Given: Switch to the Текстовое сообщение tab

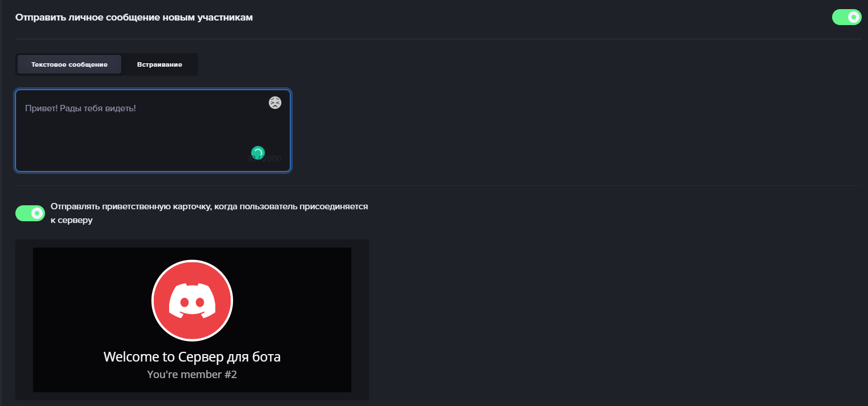Looking at the screenshot, I should click(69, 64).
